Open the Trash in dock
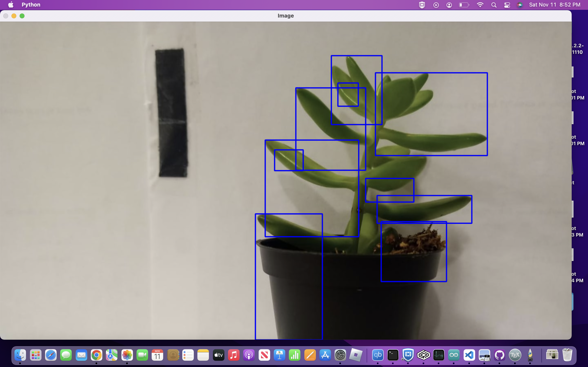The height and width of the screenshot is (367, 588). tap(567, 355)
